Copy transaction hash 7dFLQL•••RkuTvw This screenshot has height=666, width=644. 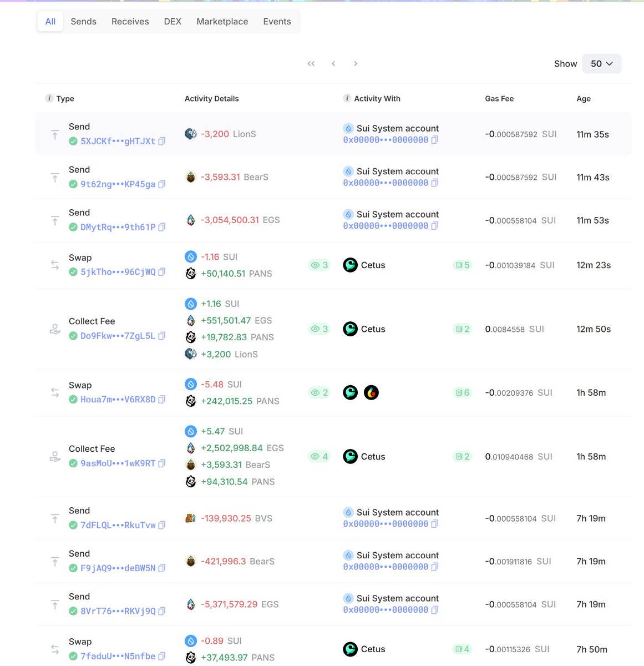coord(162,525)
